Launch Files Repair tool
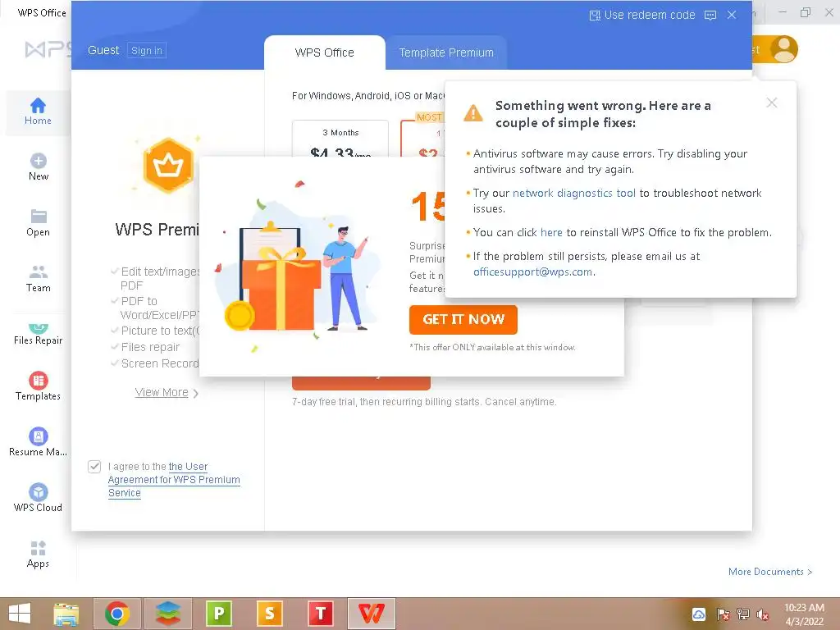This screenshot has height=630, width=840. (x=38, y=334)
